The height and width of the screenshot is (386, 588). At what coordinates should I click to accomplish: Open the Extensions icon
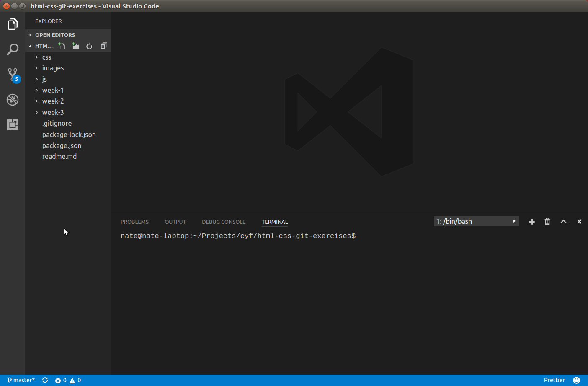(13, 125)
